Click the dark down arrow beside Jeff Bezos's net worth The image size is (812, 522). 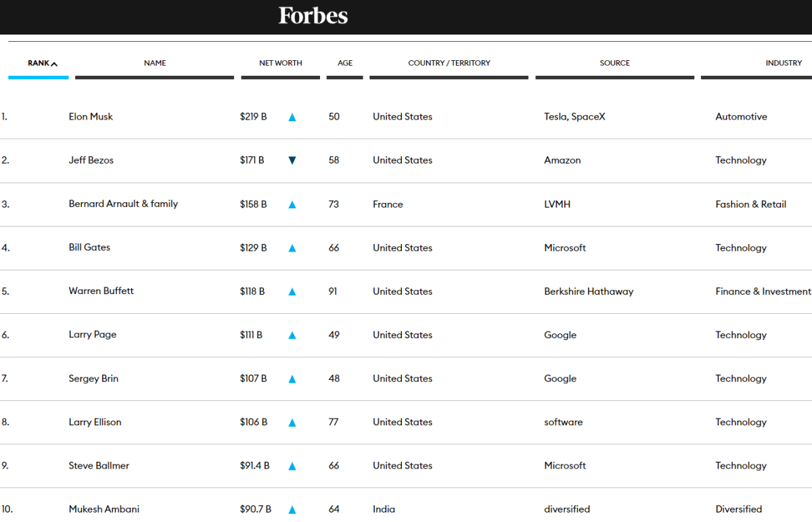click(x=292, y=160)
